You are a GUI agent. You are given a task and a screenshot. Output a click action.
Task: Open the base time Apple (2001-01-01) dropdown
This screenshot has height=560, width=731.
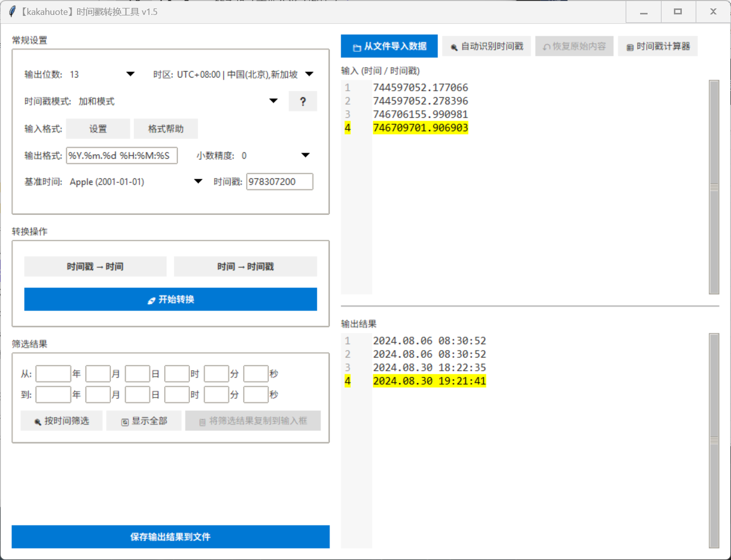(198, 181)
